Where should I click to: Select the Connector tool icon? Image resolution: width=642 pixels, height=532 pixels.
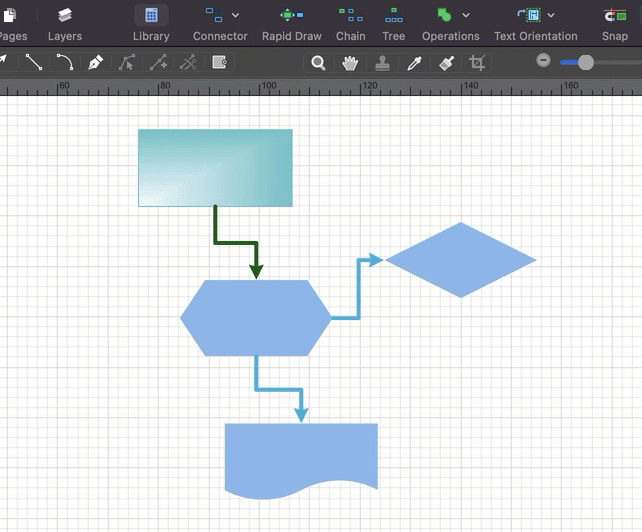[x=214, y=15]
